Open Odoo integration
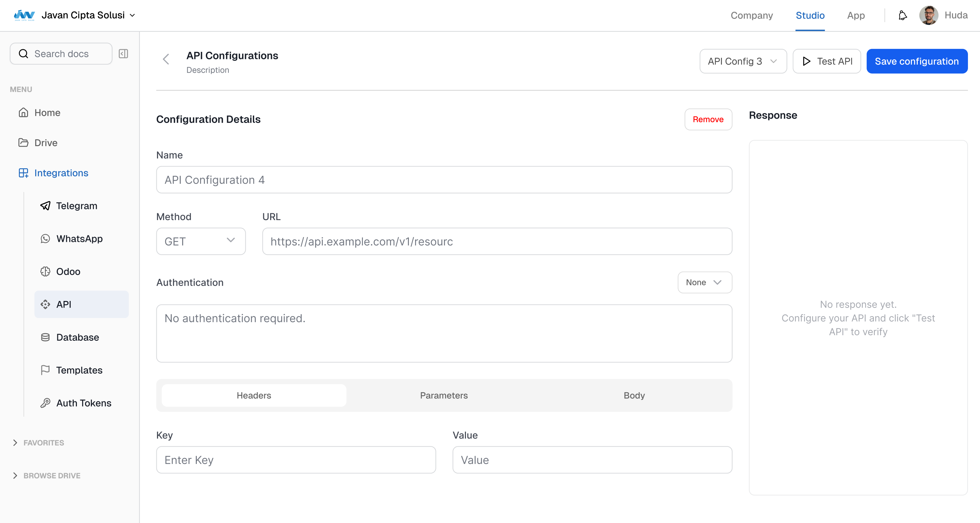980x523 pixels. (68, 271)
